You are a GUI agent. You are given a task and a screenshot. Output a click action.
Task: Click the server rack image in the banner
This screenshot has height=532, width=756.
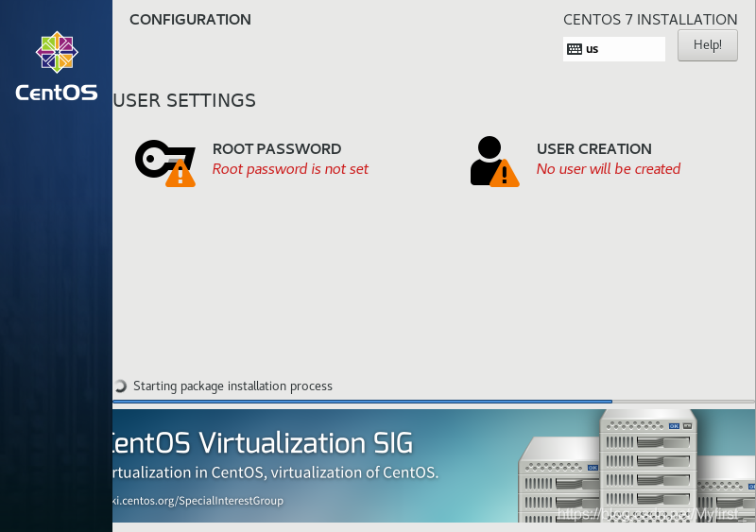[x=636, y=466]
